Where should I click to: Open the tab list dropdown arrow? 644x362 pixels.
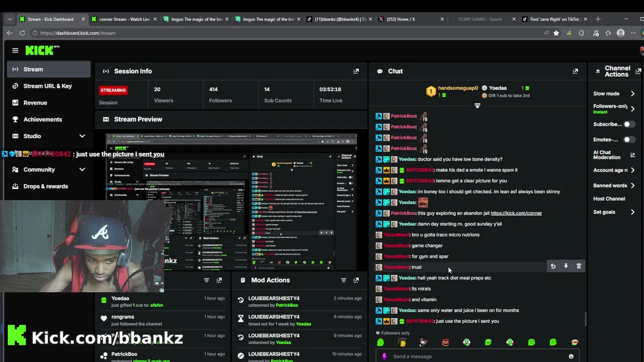pyautogui.click(x=10, y=19)
